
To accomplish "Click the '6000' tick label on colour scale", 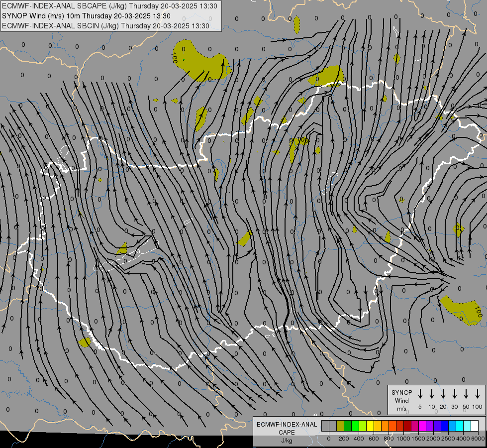I will pyautogui.click(x=478, y=439).
